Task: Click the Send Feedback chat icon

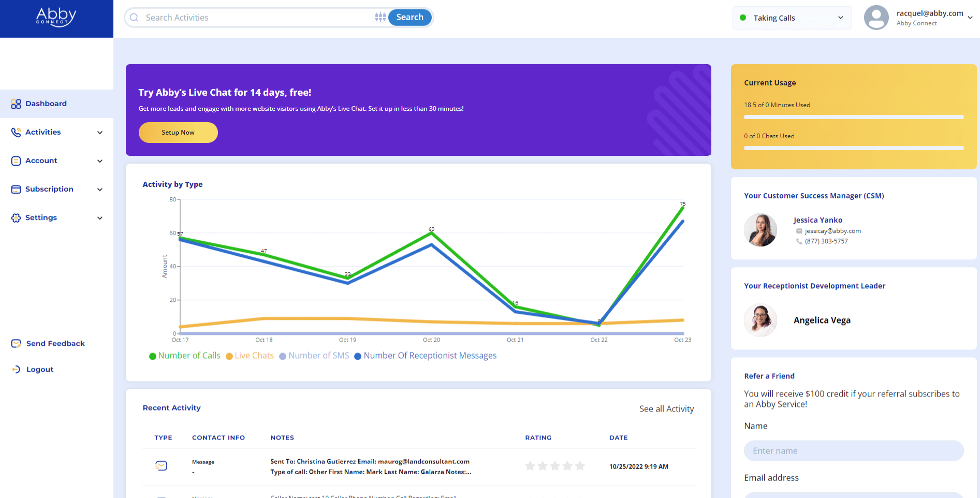Action: click(x=16, y=344)
